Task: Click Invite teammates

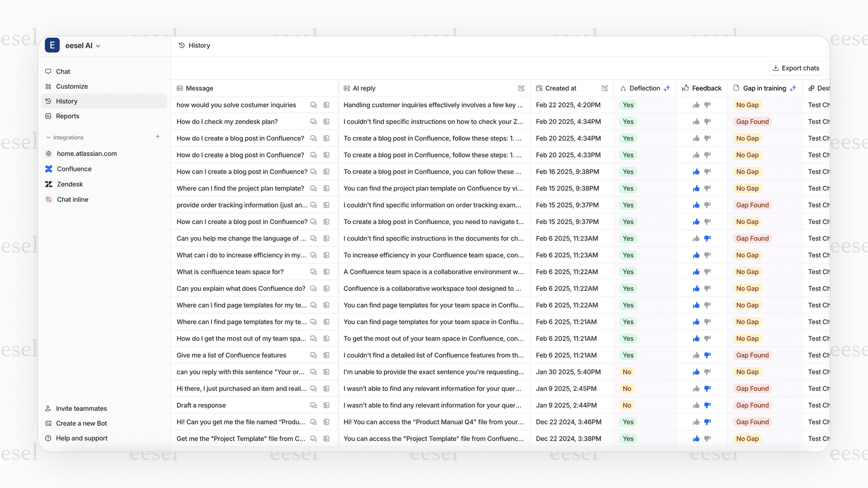Action: coord(81,408)
